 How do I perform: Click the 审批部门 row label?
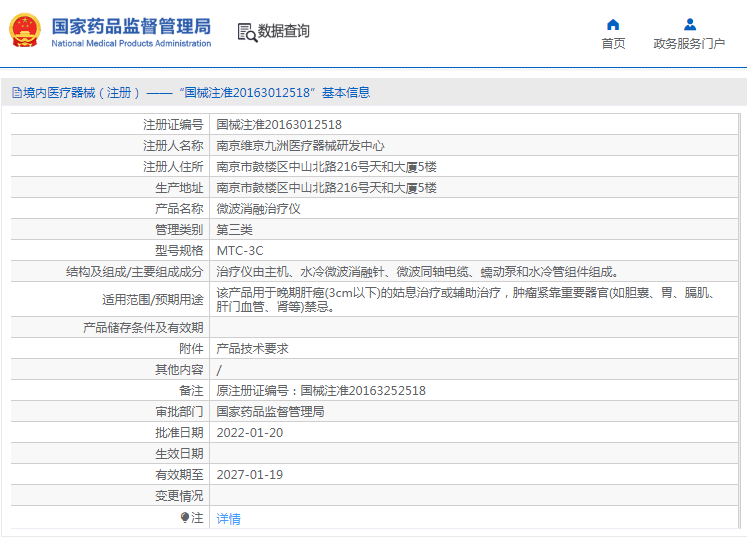point(180,412)
